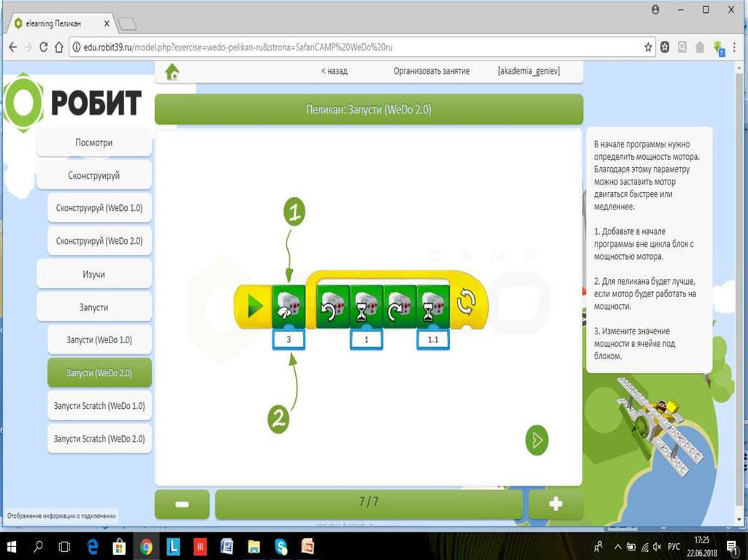Select the second hourglass wait block
748x560 pixels.
(x=433, y=306)
